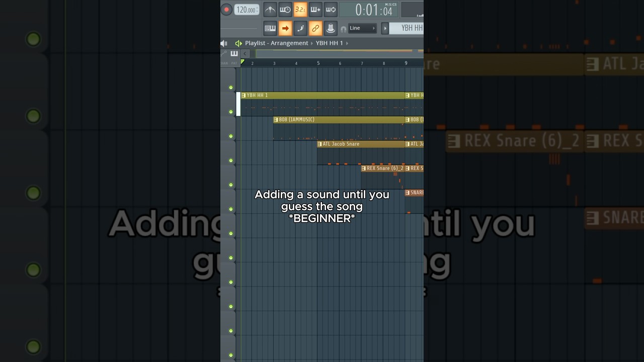Start recording with the red record button

click(x=226, y=10)
